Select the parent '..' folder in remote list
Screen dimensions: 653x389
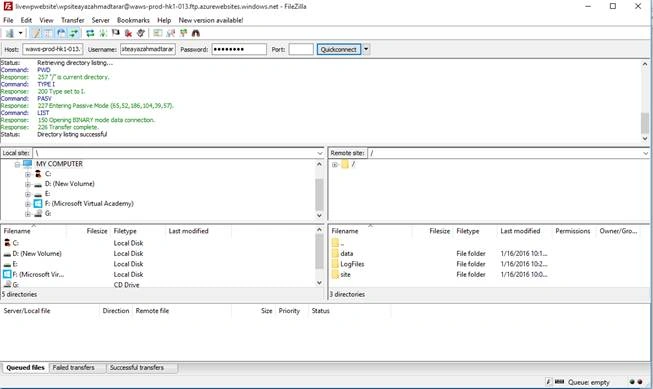point(342,243)
